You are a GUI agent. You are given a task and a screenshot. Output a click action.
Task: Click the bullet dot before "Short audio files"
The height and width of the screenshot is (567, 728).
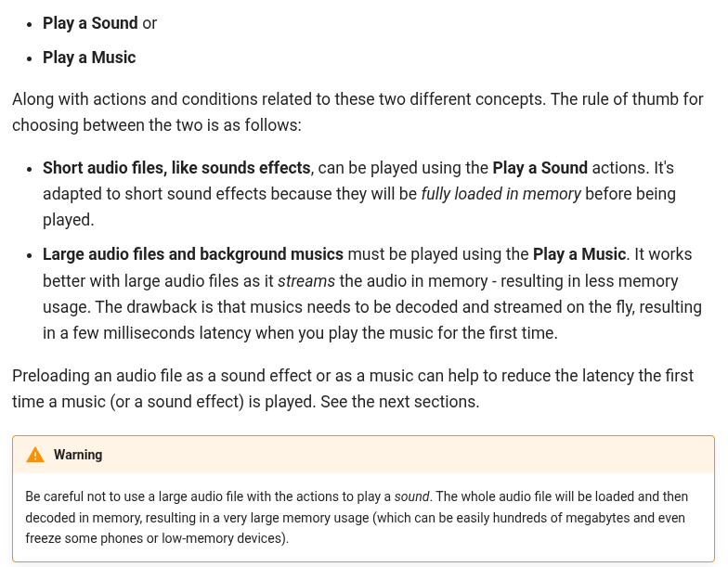click(x=30, y=169)
